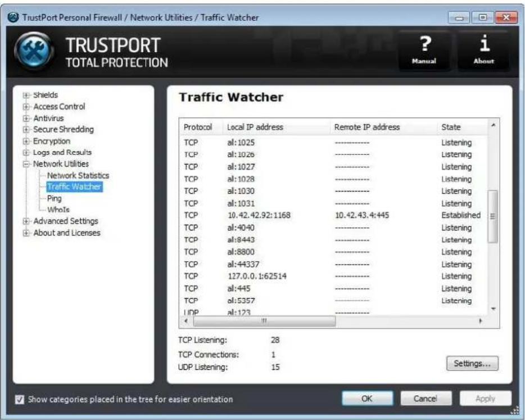Image resolution: width=525 pixels, height=420 pixels.
Task: Click the scroll down arrow of traffic list
Action: (x=493, y=309)
